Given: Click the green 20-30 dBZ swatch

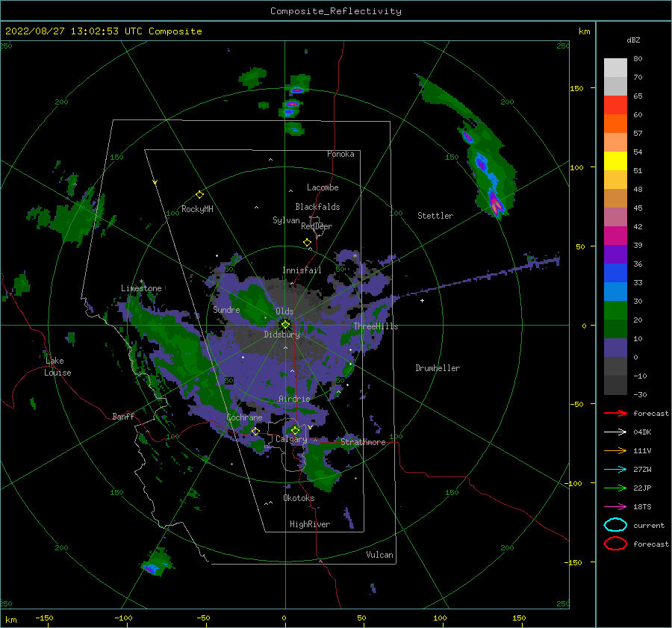Looking at the screenshot, I should [615, 311].
